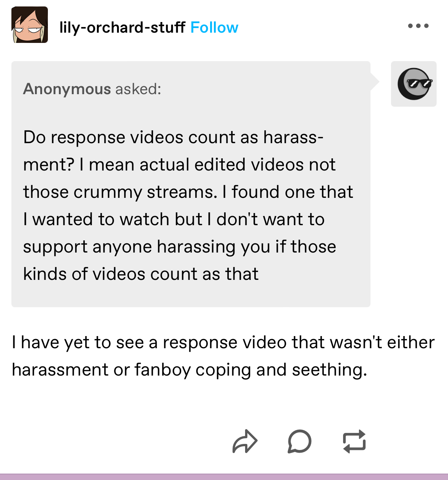
Task: Click the ask line "support anyone harassing you if those"
Action: 180,247
